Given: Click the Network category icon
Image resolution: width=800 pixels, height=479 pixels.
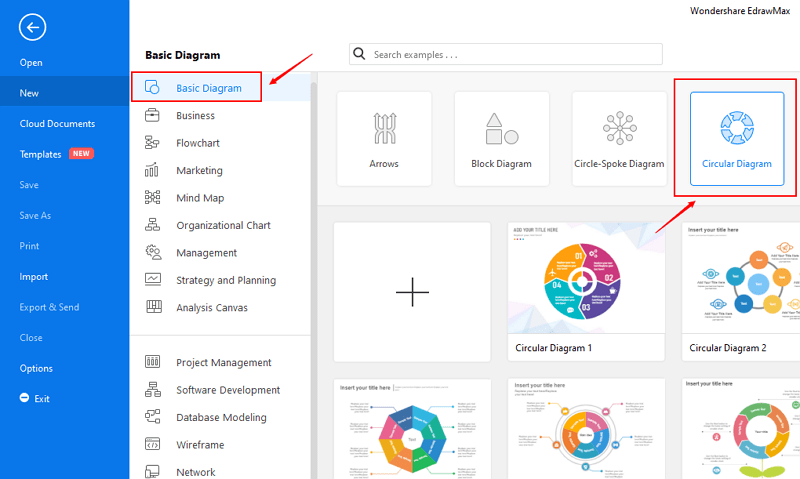Looking at the screenshot, I should pos(152,471).
